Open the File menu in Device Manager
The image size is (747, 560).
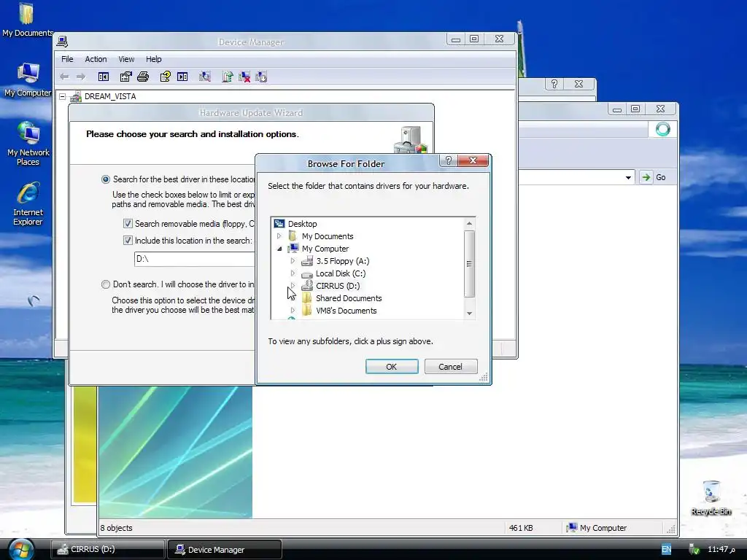(67, 59)
